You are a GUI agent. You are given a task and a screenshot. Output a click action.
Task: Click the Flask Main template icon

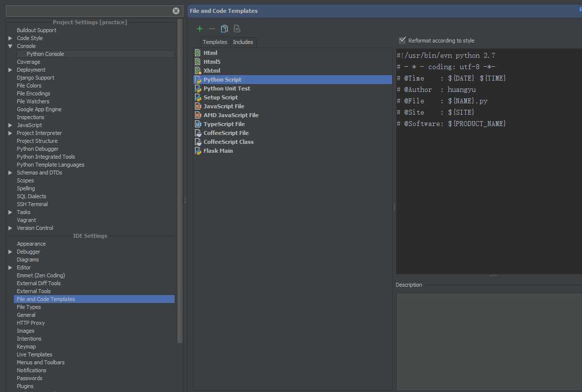[x=198, y=151]
